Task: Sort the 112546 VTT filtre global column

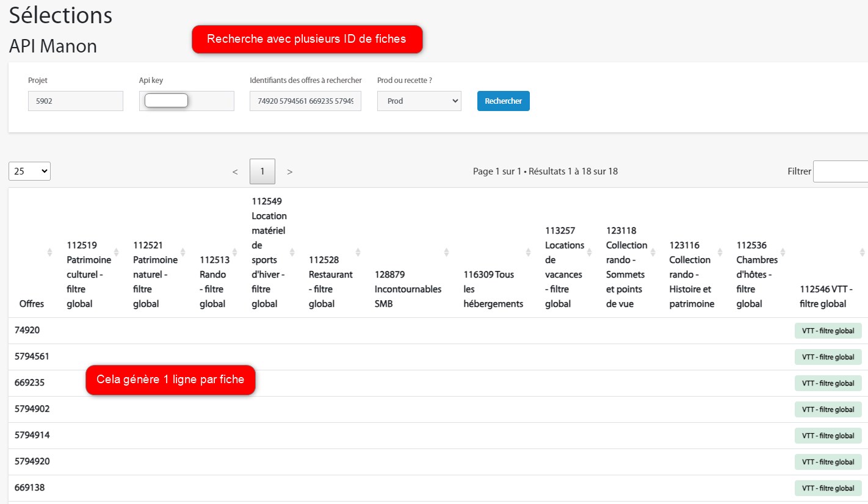Action: [x=862, y=252]
